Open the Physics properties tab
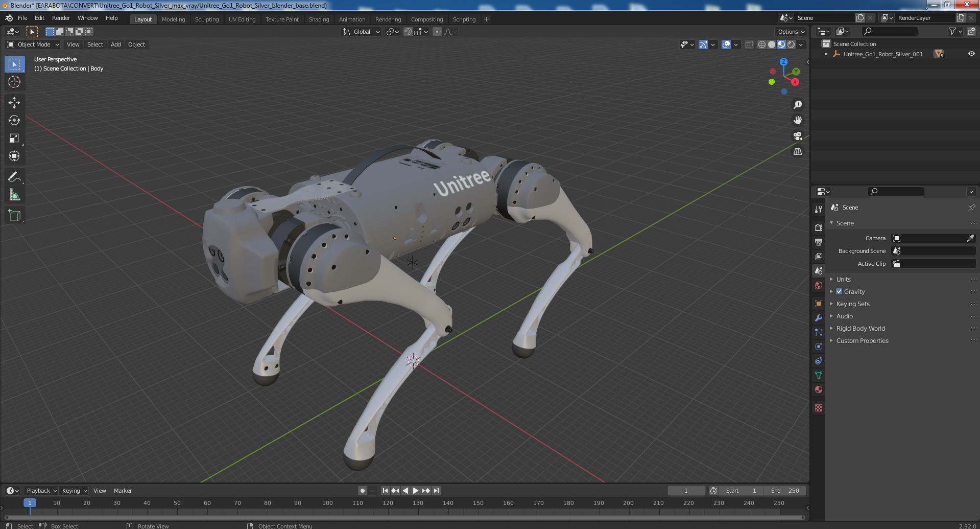980x529 pixels. click(819, 347)
